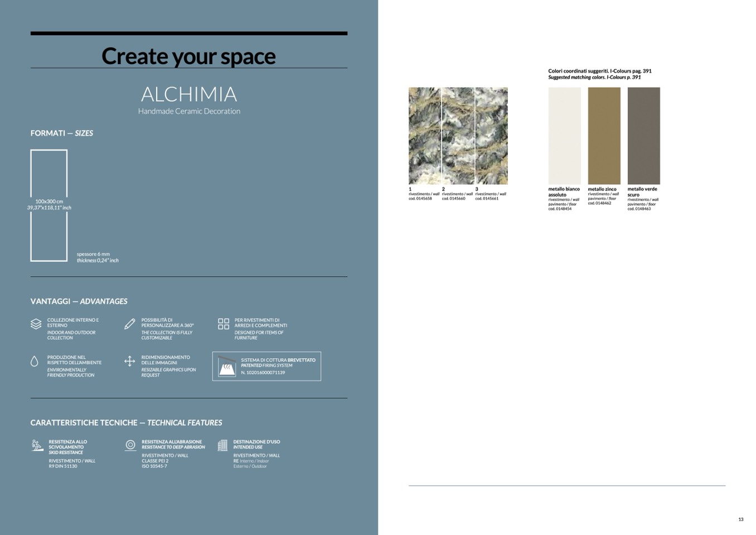
Task: Click Alchimia tile panel number 2
Action: 458,136
